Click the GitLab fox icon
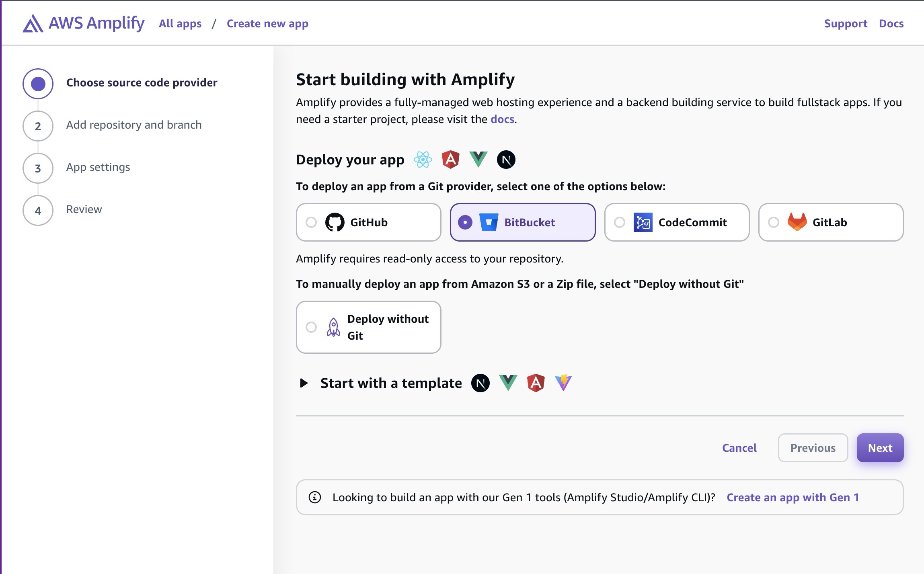Screen dimensions: 924x574 pos(797,221)
